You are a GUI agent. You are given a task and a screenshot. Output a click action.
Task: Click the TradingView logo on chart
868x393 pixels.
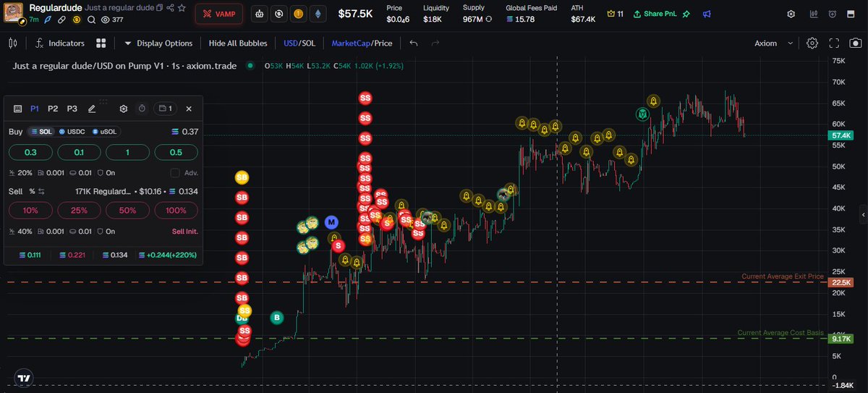click(25, 378)
